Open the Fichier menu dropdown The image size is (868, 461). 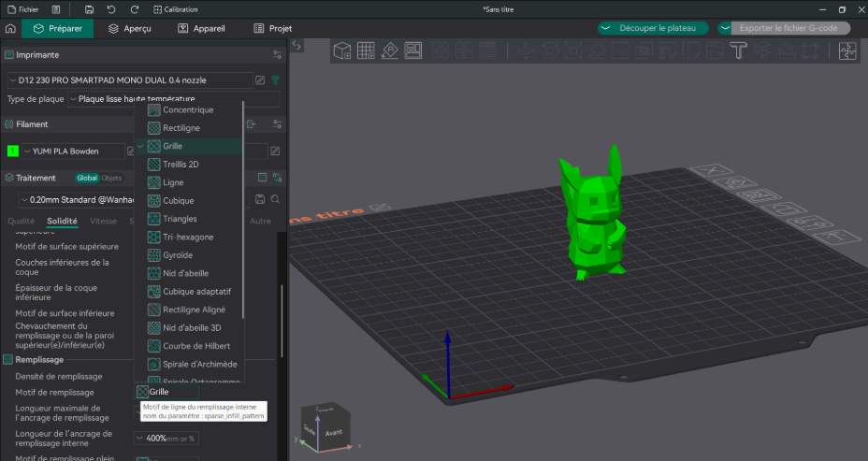coord(22,9)
